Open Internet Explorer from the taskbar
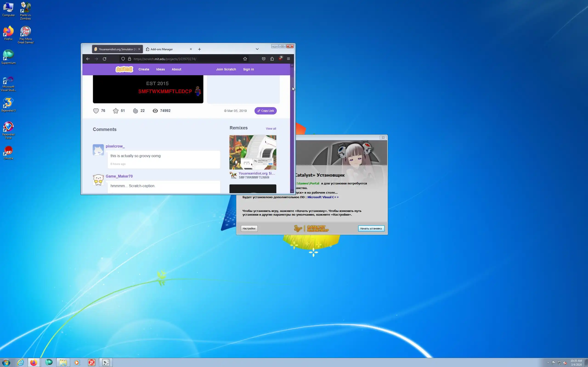 21,363
